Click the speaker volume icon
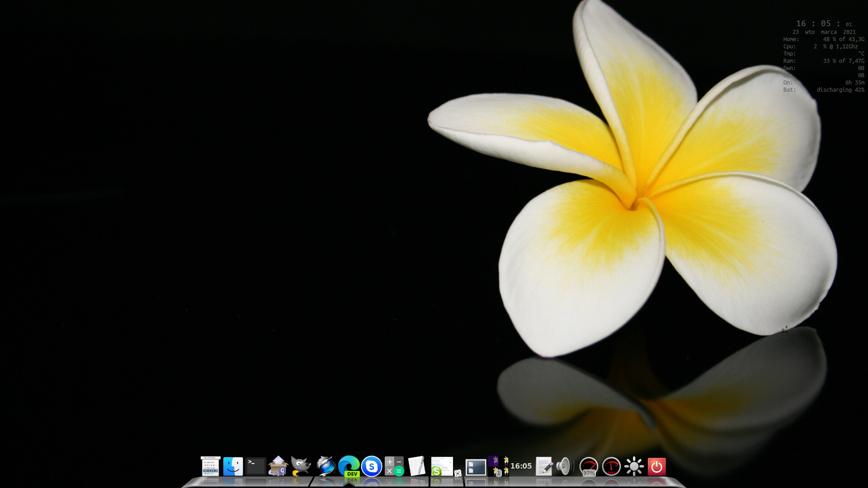 (x=565, y=466)
